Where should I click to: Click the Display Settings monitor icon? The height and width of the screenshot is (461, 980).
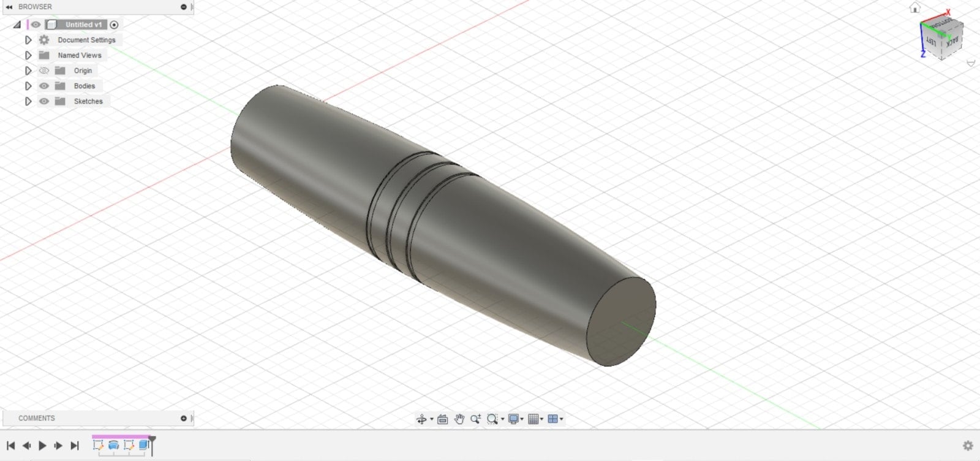point(514,419)
